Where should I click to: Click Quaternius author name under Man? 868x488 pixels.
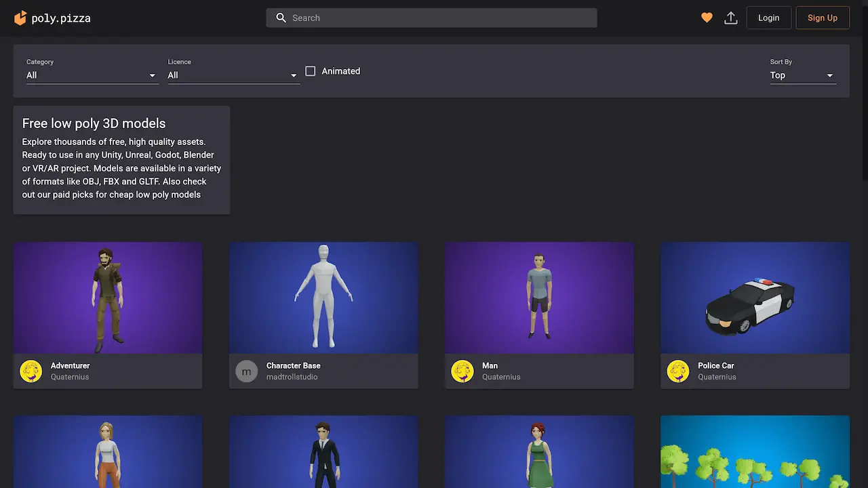(501, 377)
